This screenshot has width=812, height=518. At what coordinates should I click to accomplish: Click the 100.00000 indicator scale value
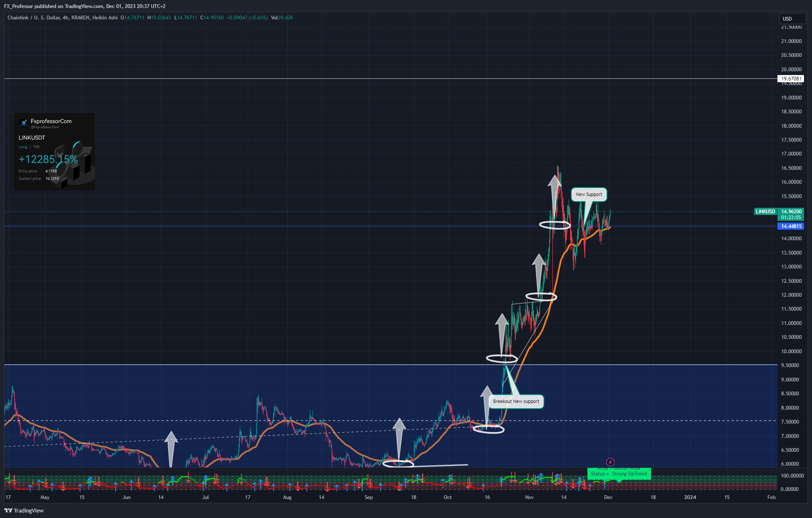(792, 476)
